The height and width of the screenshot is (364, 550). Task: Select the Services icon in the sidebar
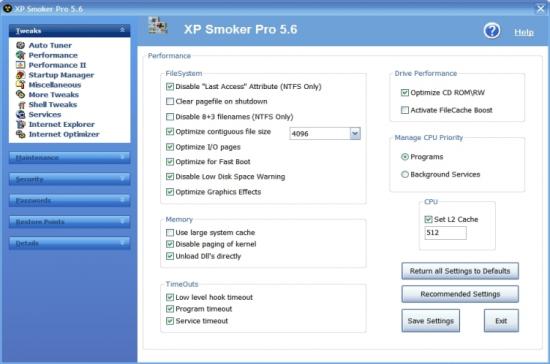click(x=21, y=114)
